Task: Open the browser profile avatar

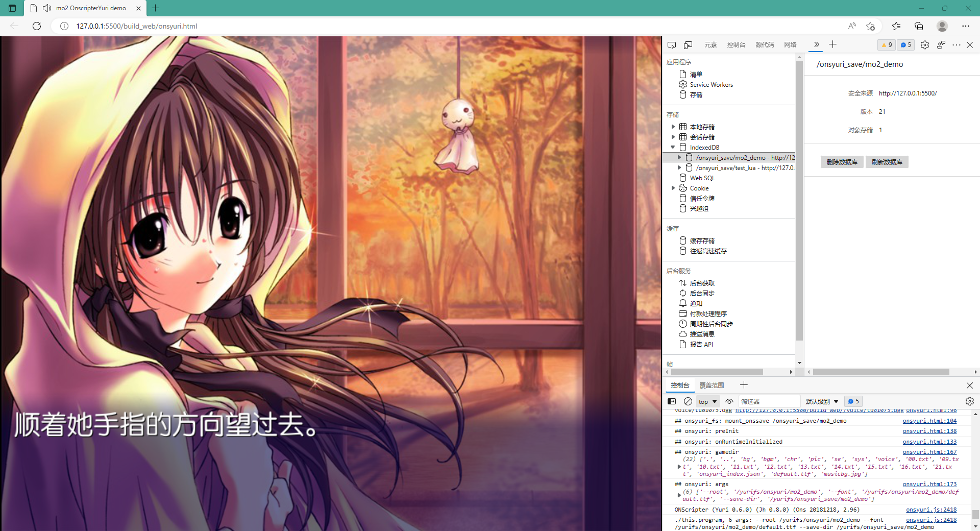Action: click(942, 26)
